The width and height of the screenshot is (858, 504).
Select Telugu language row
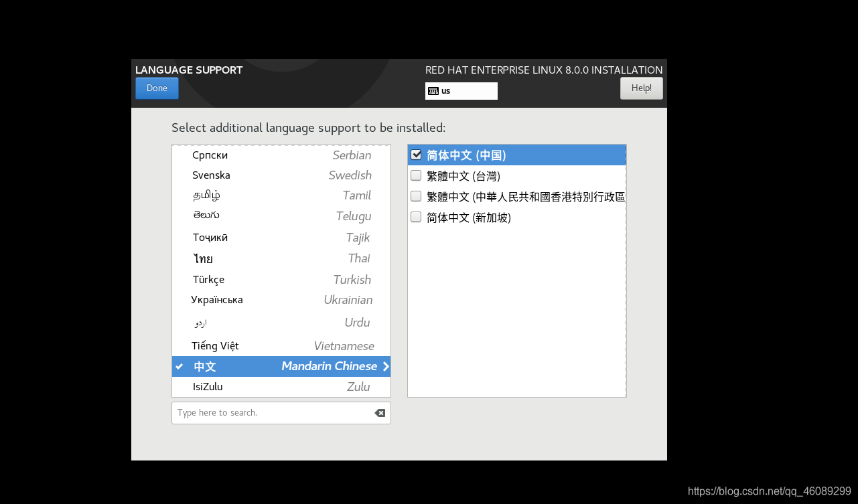click(281, 216)
